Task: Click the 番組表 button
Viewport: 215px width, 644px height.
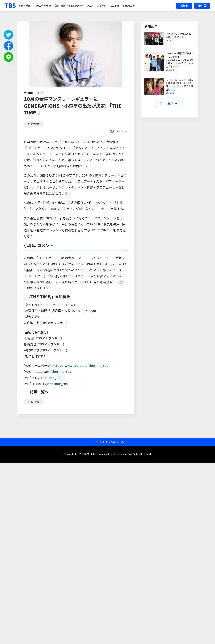Action: (x=184, y=6)
